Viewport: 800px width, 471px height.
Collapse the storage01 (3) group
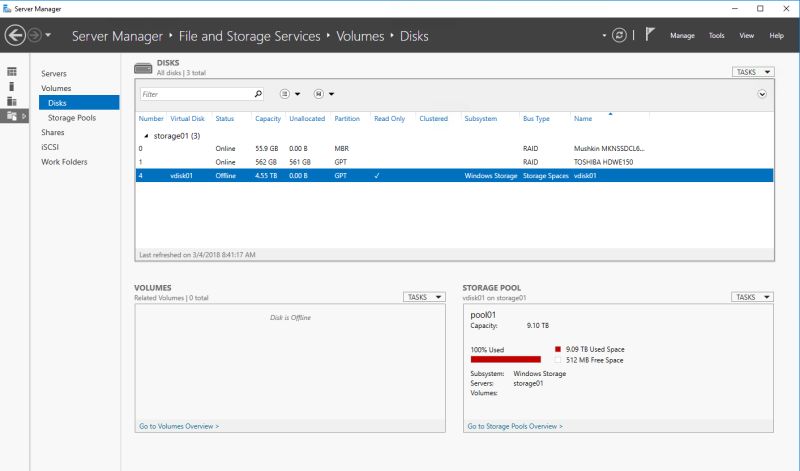click(x=146, y=136)
